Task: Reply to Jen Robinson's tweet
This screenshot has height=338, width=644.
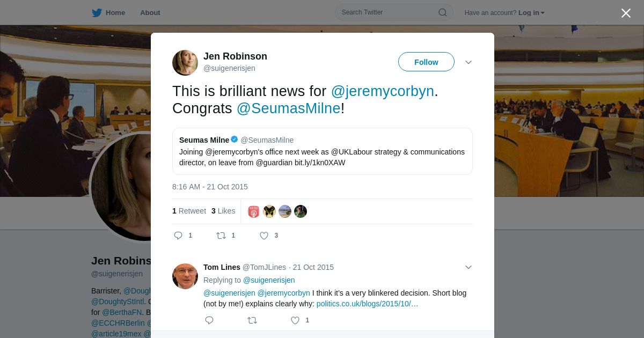Action: pyautogui.click(x=179, y=236)
